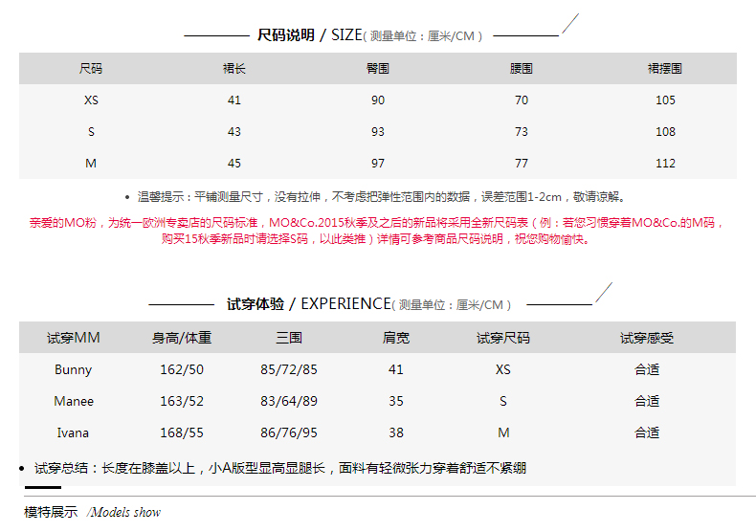
Task: Click the model name Bunny
Action: point(74,369)
